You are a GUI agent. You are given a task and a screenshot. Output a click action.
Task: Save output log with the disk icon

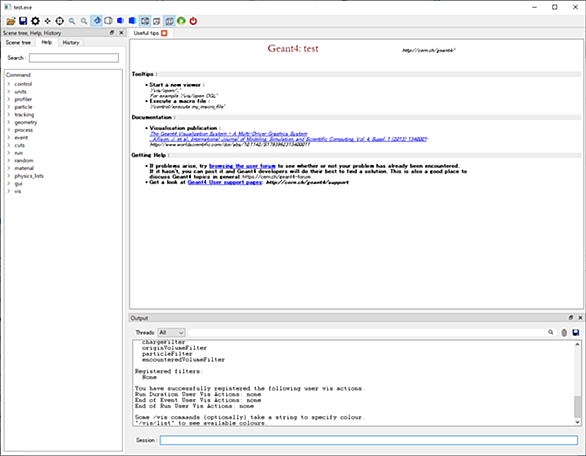(576, 332)
